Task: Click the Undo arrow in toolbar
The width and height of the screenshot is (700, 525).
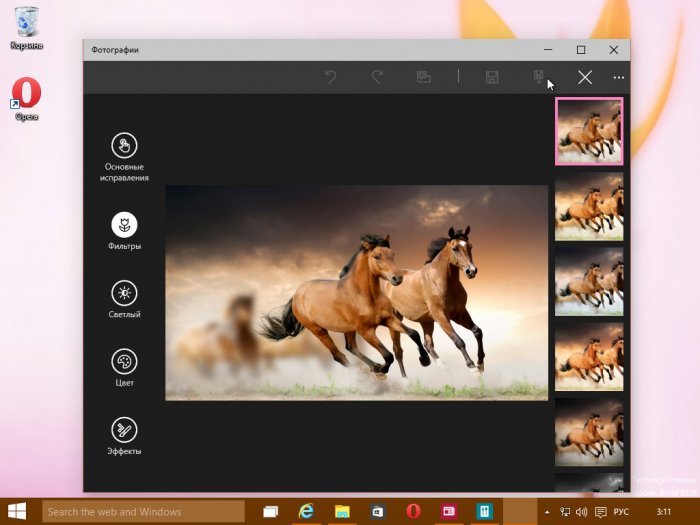Action: point(331,77)
